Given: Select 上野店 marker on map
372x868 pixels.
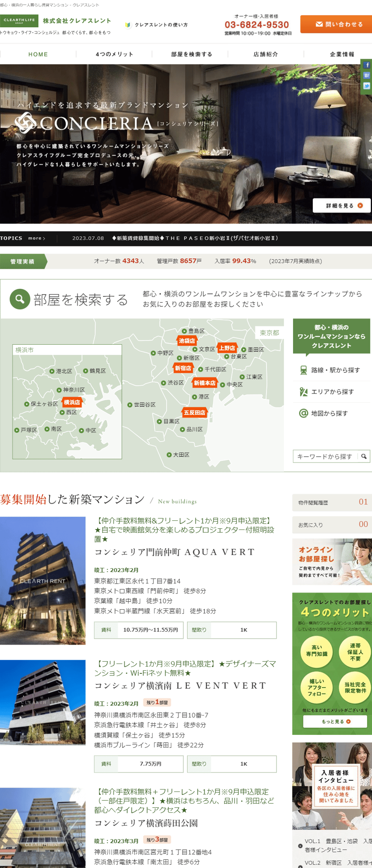Looking at the screenshot, I should point(227,348).
